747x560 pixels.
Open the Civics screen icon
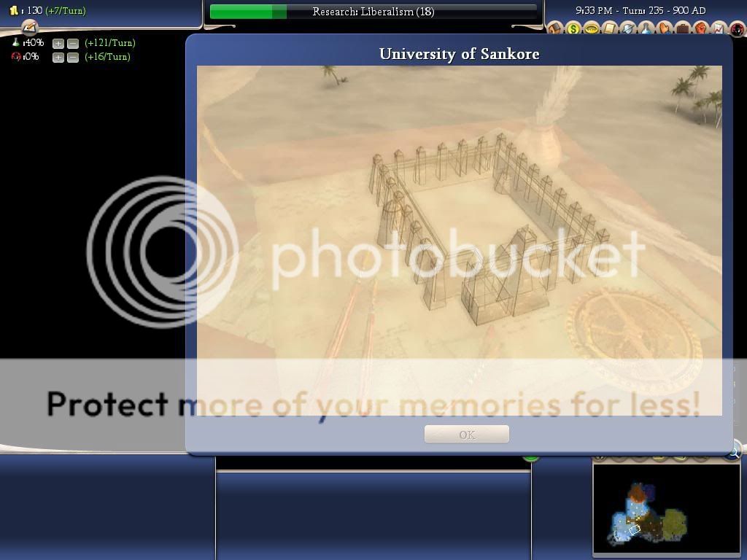click(x=592, y=29)
